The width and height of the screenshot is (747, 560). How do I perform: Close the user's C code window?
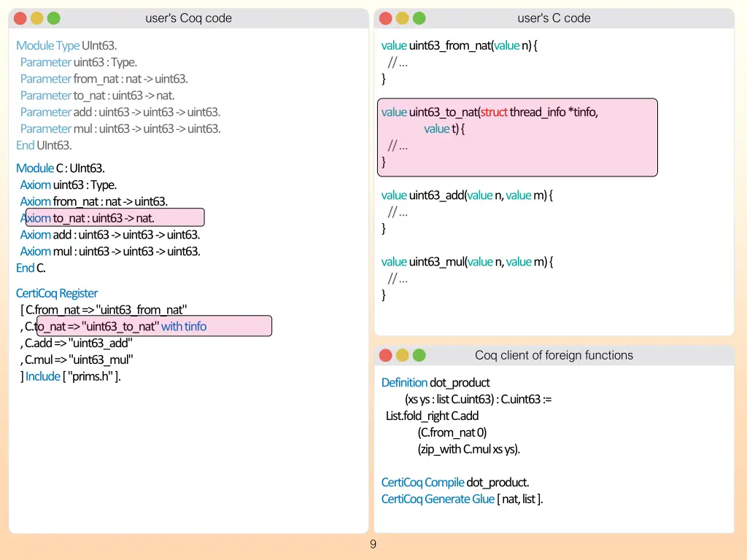click(x=385, y=18)
